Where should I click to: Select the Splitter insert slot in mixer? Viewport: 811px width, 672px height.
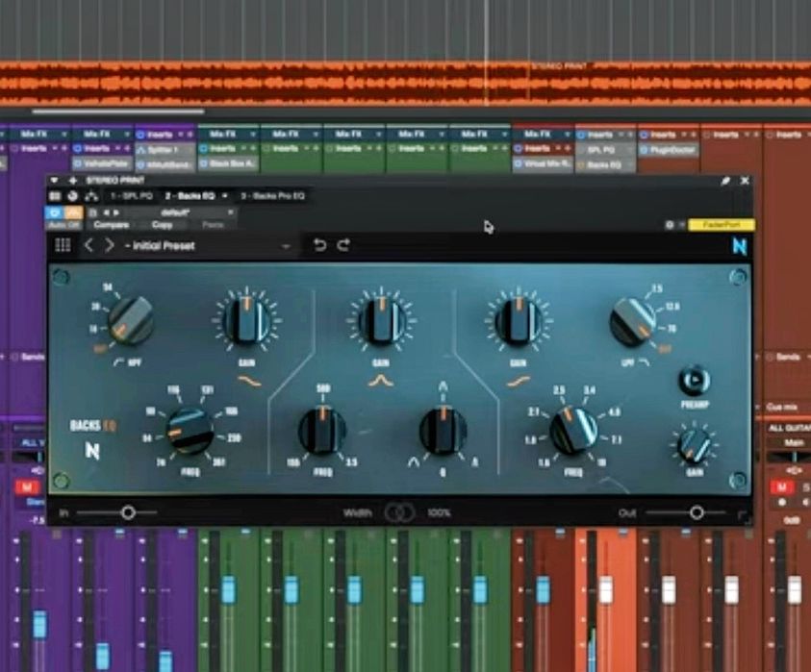click(x=165, y=150)
